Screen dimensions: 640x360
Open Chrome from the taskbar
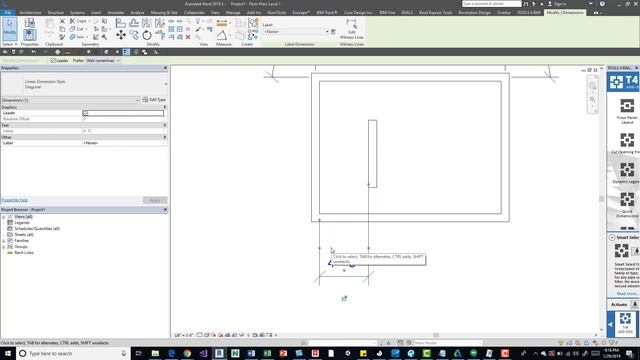tap(187, 353)
